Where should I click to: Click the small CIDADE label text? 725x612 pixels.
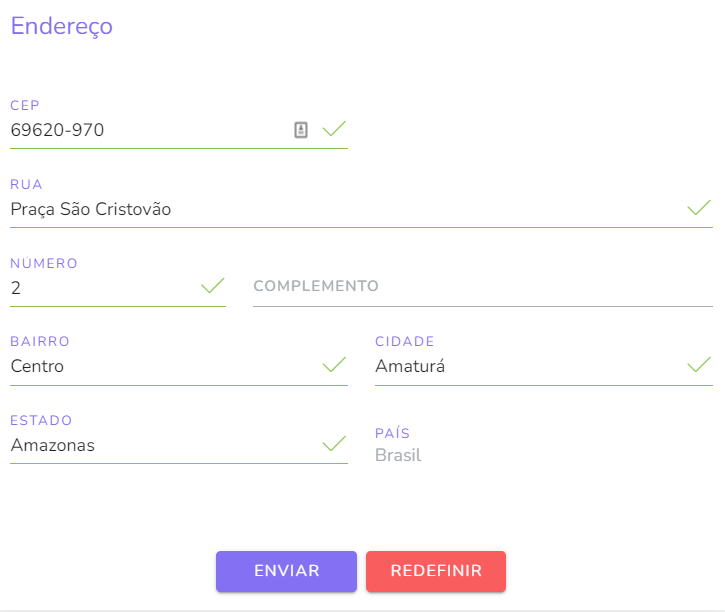click(x=405, y=342)
